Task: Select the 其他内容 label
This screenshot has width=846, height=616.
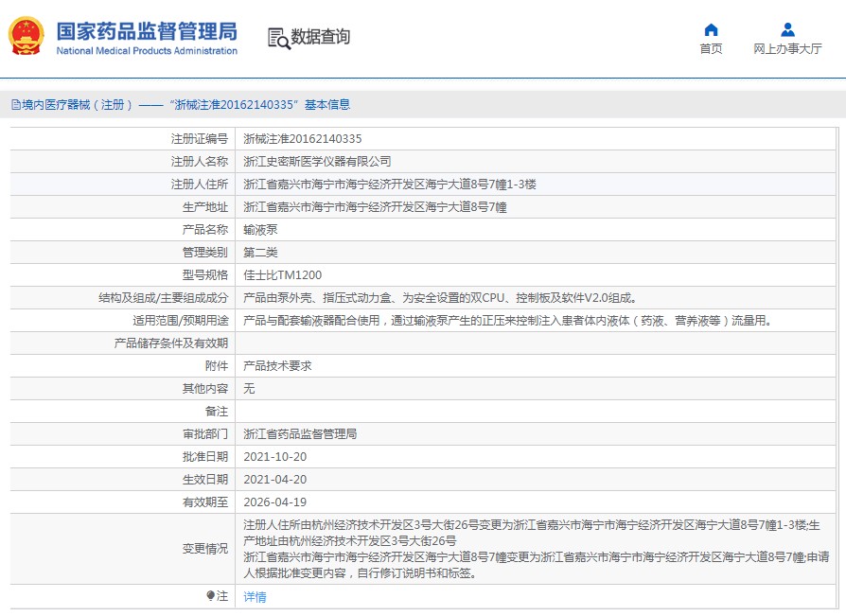Action: pyautogui.click(x=205, y=388)
